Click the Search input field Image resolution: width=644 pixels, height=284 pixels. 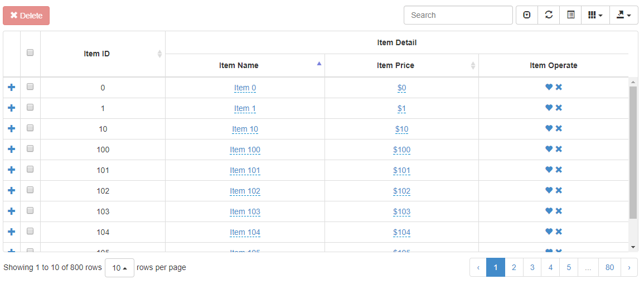458,15
